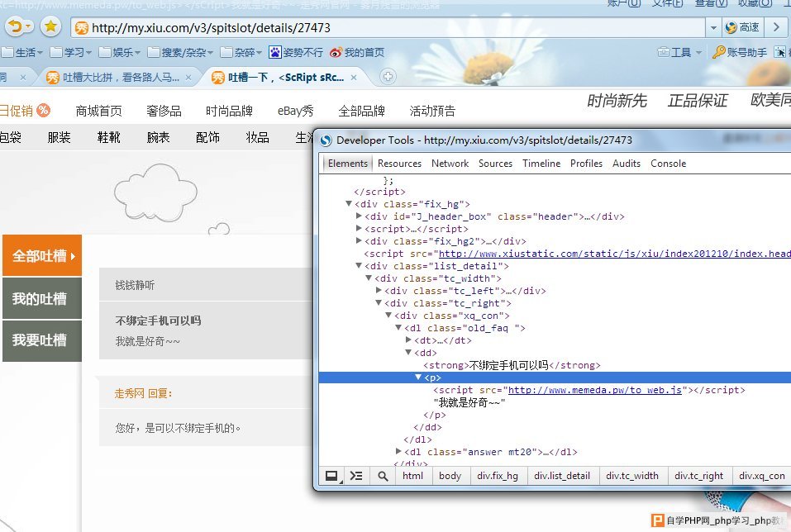Image resolution: width=791 pixels, height=532 pixels.
Task: Switch to Audits tab in Developer Tools
Action: (627, 164)
